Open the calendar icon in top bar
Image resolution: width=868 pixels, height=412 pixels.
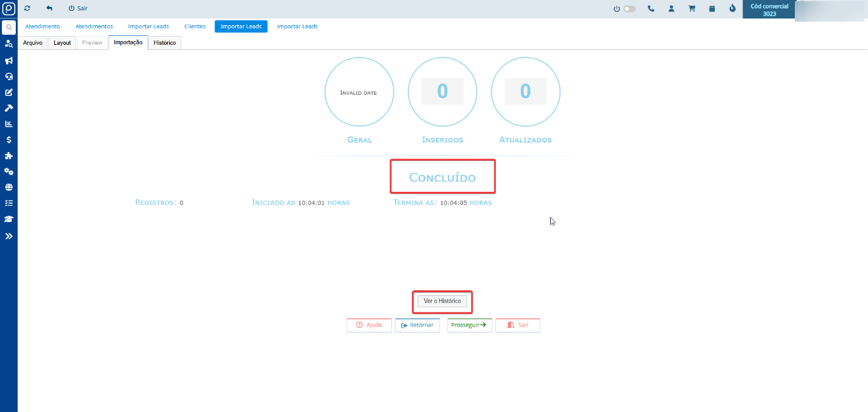712,9
